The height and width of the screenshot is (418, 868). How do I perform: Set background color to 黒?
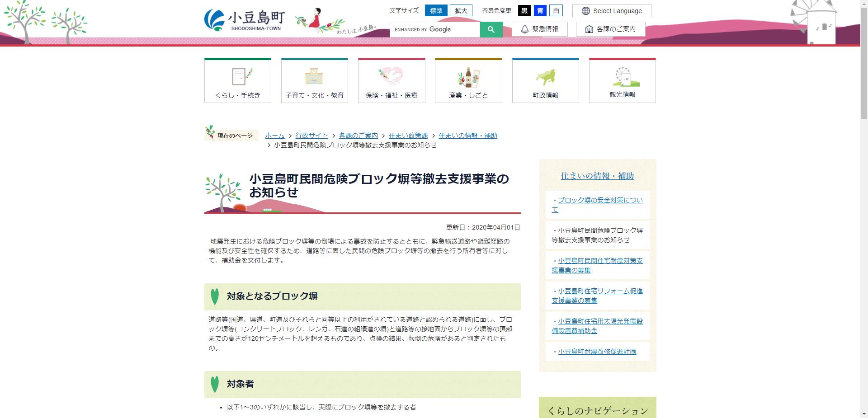[x=524, y=10]
